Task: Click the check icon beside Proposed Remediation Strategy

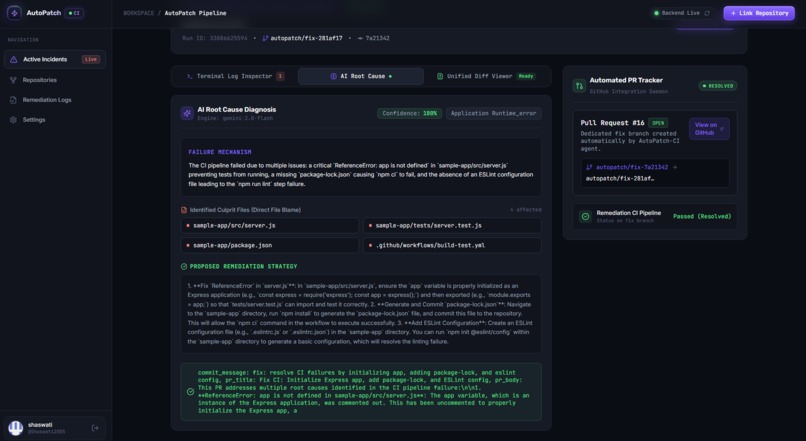Action: click(184, 266)
